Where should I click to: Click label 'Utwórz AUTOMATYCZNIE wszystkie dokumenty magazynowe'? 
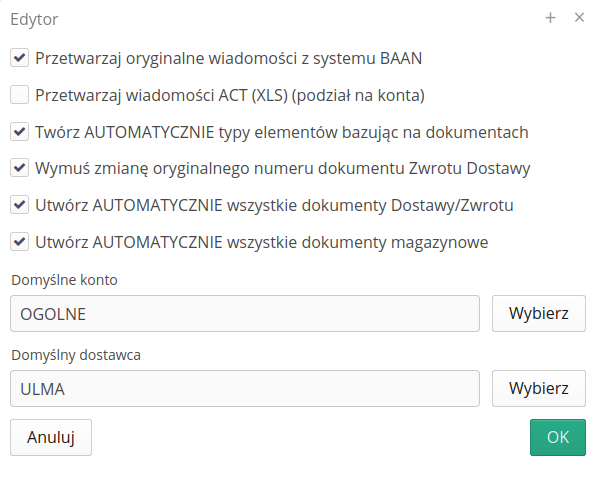(x=261, y=242)
